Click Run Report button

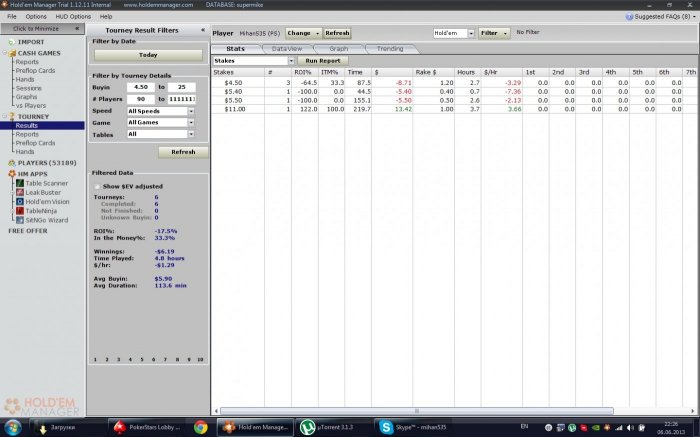click(x=323, y=61)
